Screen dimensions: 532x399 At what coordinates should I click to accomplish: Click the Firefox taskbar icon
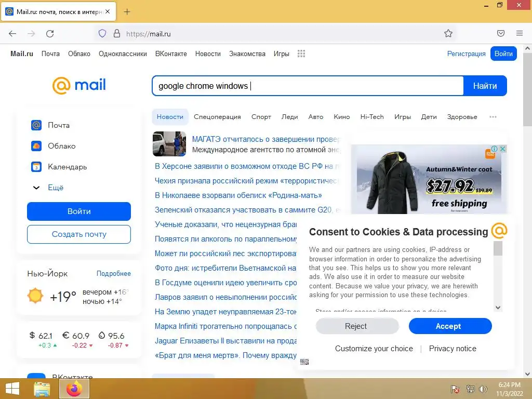tap(74, 389)
